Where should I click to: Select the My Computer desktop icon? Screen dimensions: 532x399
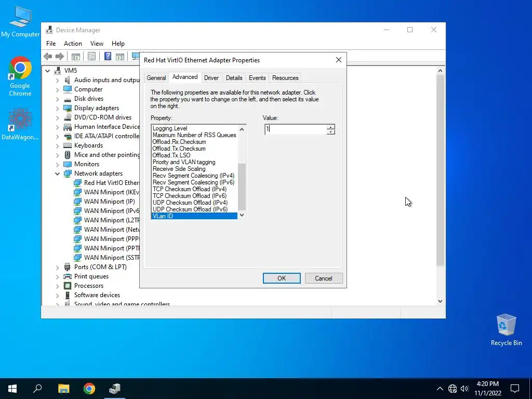point(20,21)
